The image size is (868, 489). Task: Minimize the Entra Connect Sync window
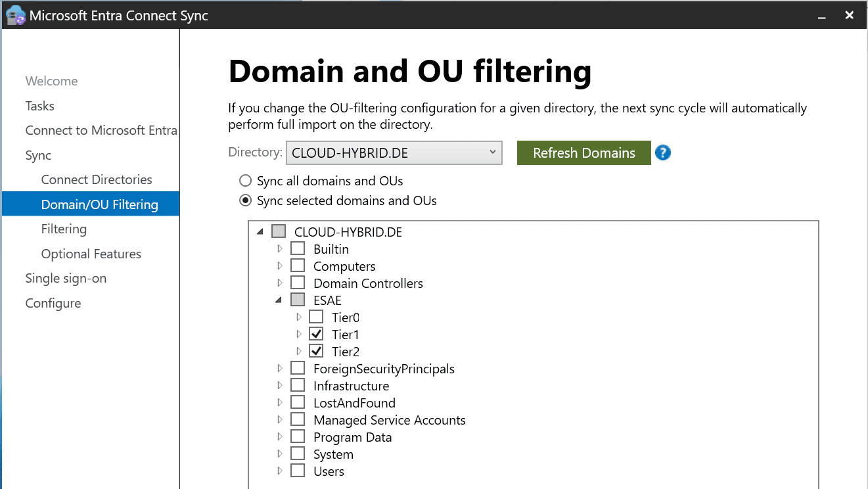click(x=822, y=15)
